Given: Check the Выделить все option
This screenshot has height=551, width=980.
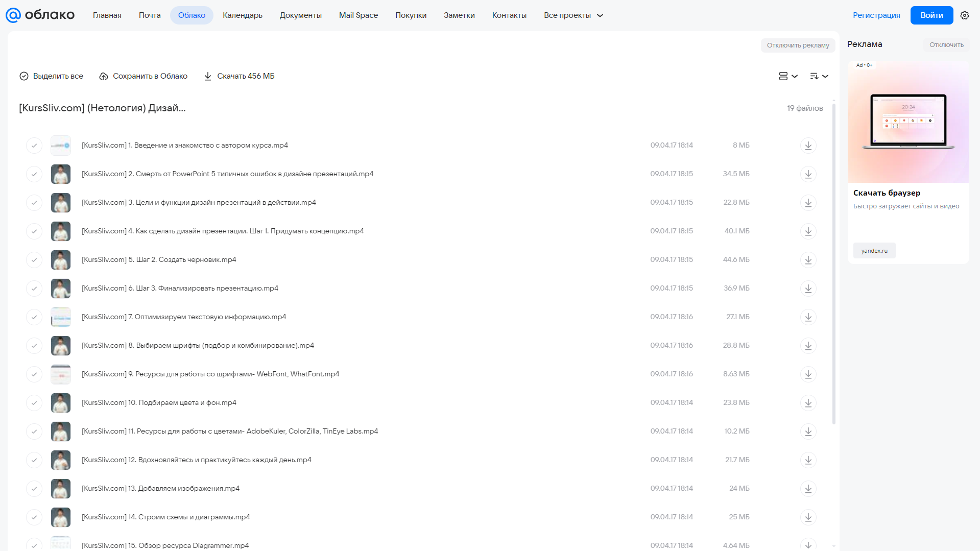Looking at the screenshot, I should tap(51, 76).
